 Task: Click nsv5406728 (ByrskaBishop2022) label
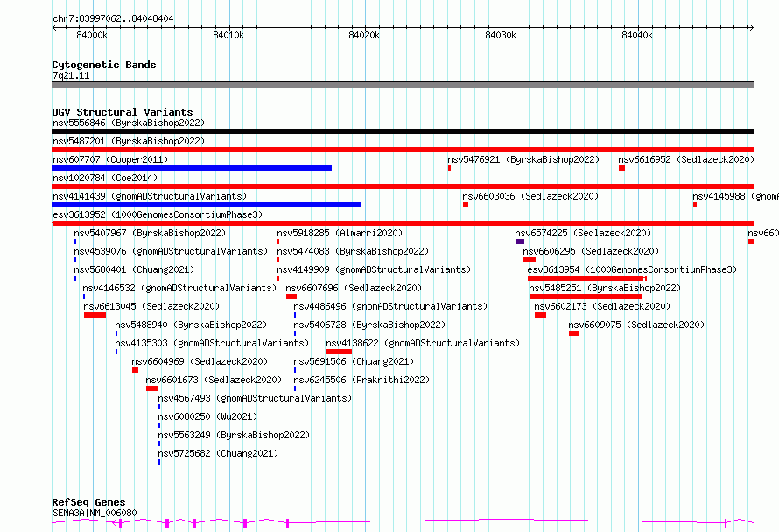pyautogui.click(x=369, y=325)
